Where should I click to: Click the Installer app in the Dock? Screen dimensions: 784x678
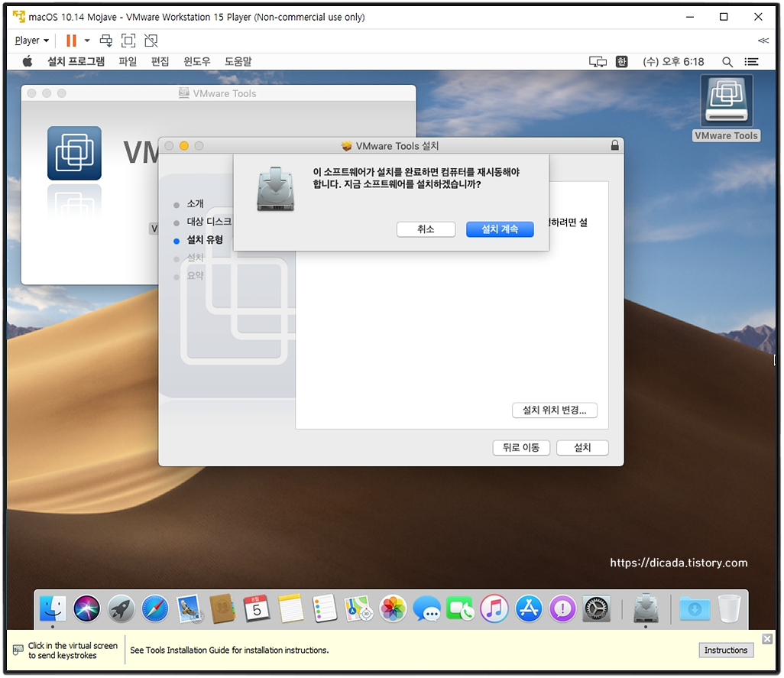[646, 608]
